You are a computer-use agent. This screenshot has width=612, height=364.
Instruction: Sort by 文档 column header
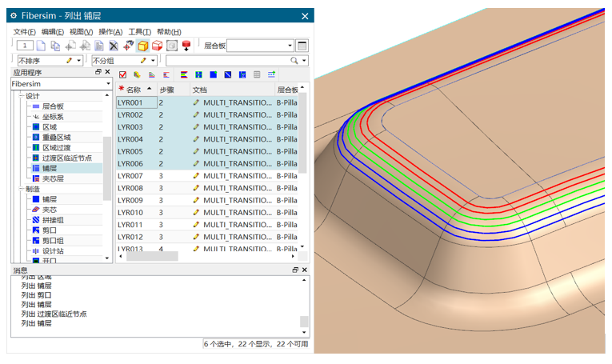(232, 90)
